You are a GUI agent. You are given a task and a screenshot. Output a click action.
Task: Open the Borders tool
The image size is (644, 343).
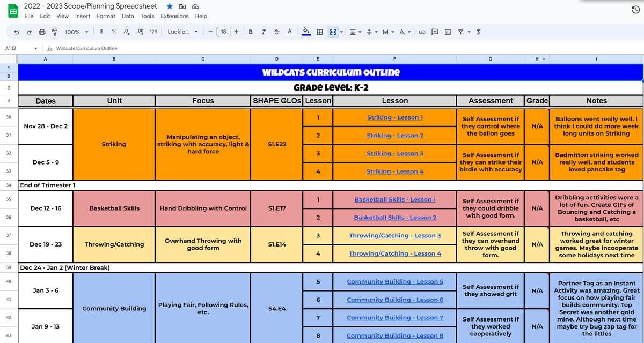pyautogui.click(x=320, y=32)
